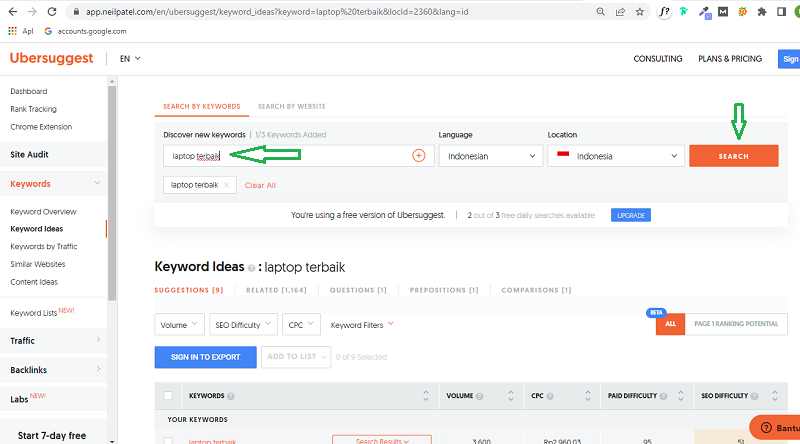Open Rank Tracking in the sidebar

coord(33,109)
